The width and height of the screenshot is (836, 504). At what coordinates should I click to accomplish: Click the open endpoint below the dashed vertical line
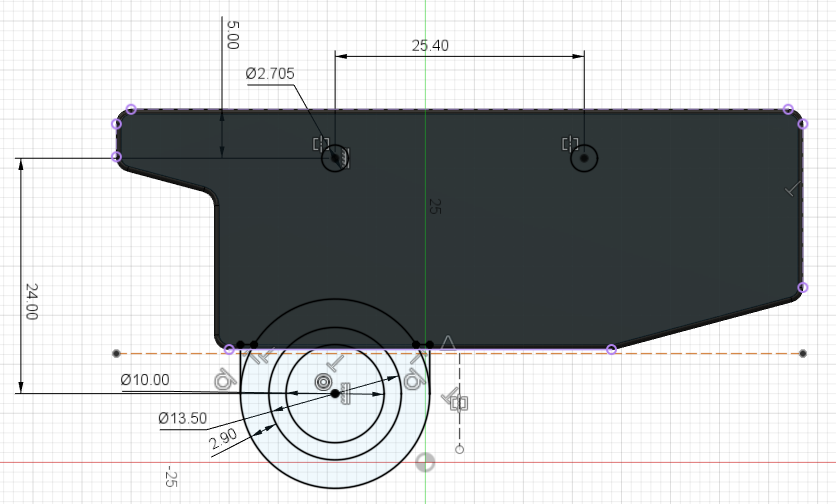pyautogui.click(x=460, y=449)
